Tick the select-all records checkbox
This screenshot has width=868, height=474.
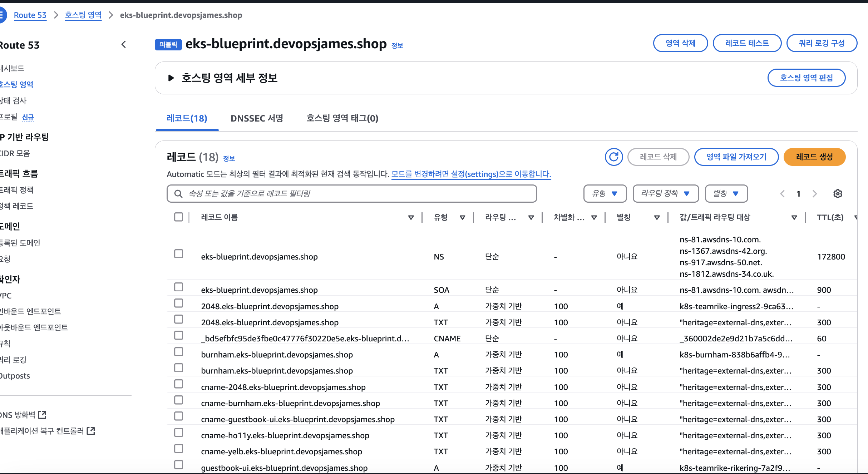pos(178,217)
